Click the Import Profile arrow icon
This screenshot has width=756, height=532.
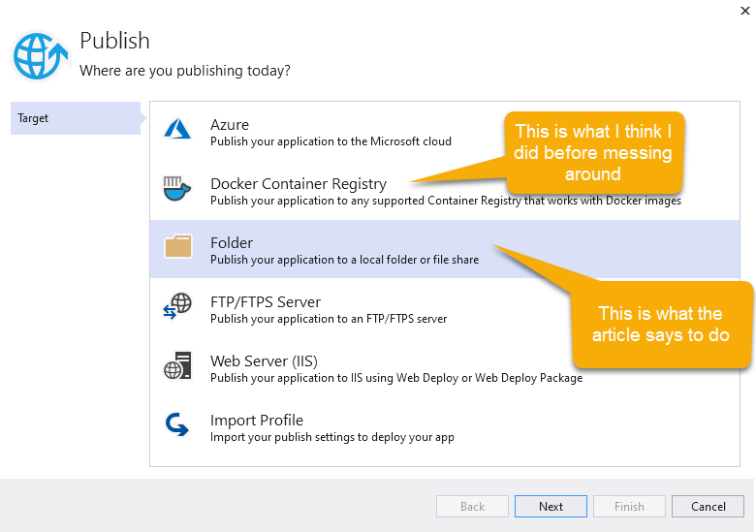(177, 424)
